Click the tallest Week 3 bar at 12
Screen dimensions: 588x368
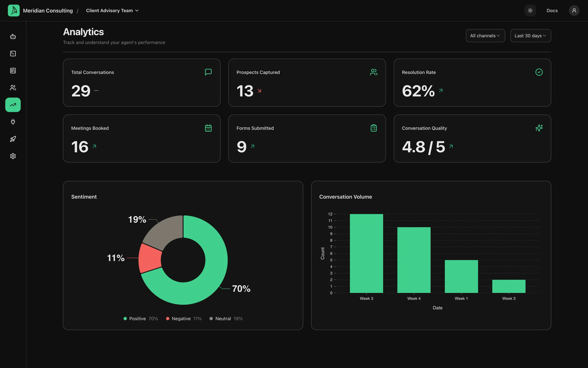click(x=366, y=253)
